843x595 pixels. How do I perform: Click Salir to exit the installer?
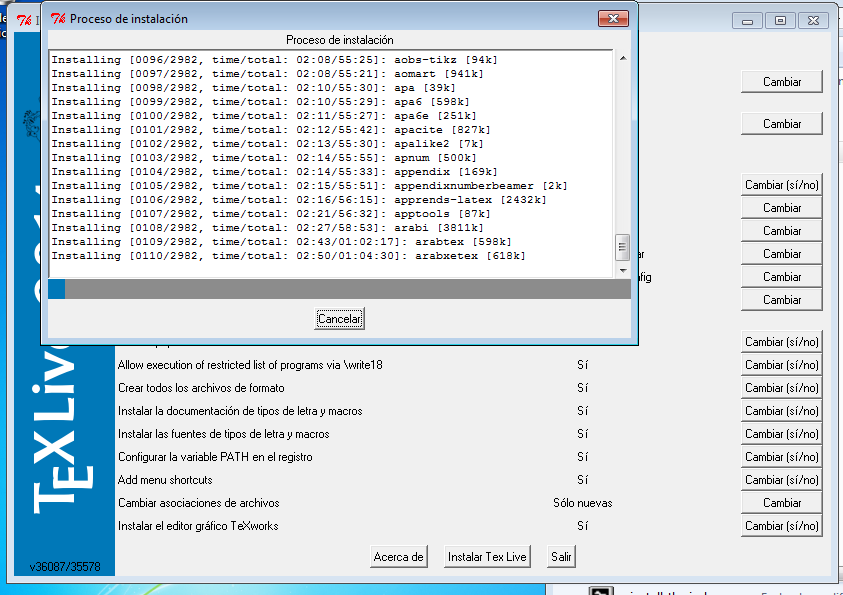point(560,556)
